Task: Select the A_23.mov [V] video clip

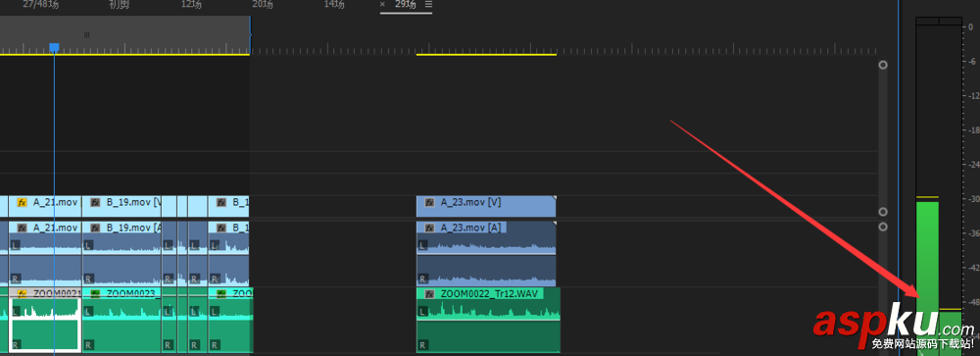Action: (486, 207)
